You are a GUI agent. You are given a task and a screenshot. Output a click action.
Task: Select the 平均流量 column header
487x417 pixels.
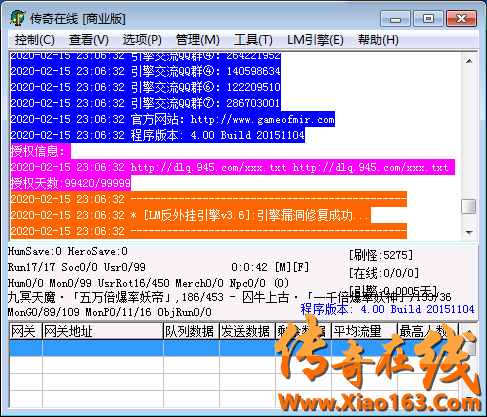(364, 332)
